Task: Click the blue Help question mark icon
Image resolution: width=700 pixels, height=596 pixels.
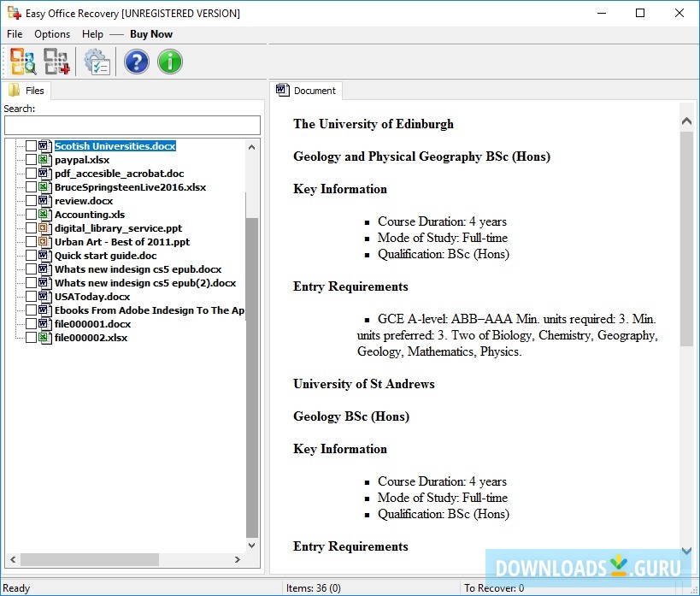Action: coord(137,62)
